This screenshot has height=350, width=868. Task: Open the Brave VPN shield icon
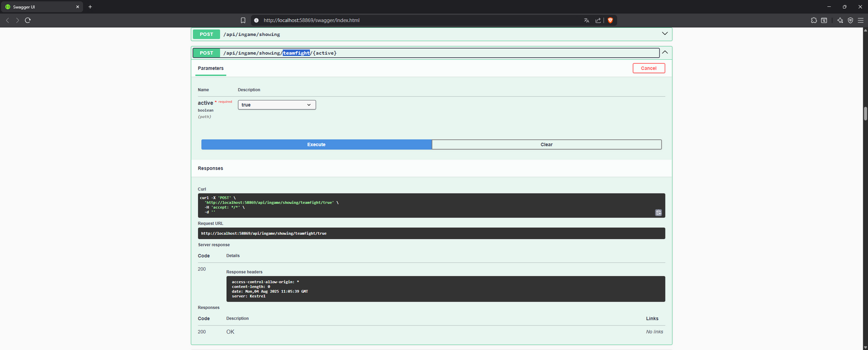[x=850, y=20]
